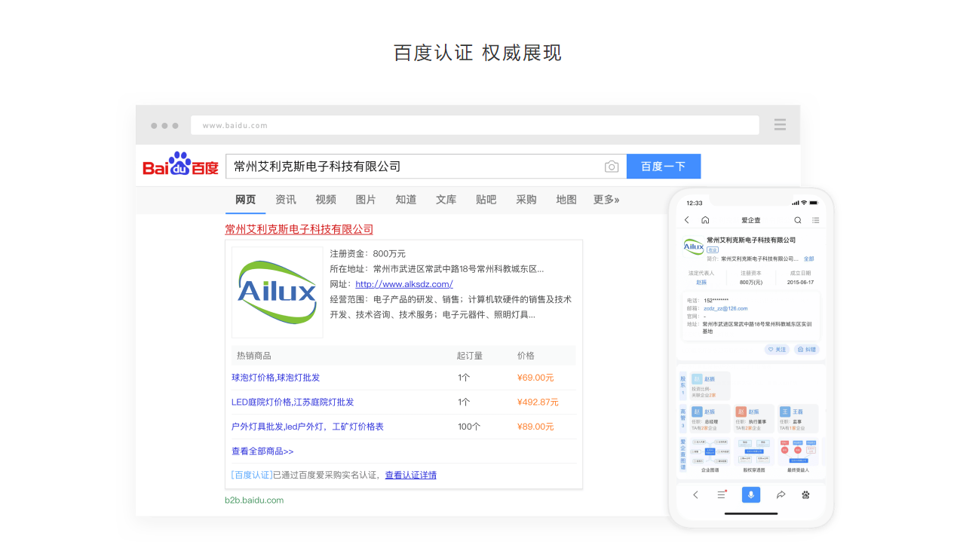957x560 pixels.
Task: Click the Ailux company logo thumbnail
Action: coord(277,292)
